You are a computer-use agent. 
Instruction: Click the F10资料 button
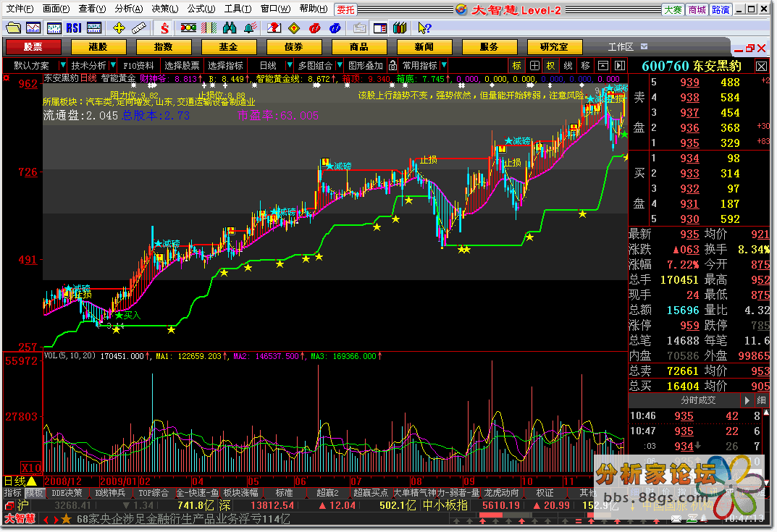pos(139,65)
